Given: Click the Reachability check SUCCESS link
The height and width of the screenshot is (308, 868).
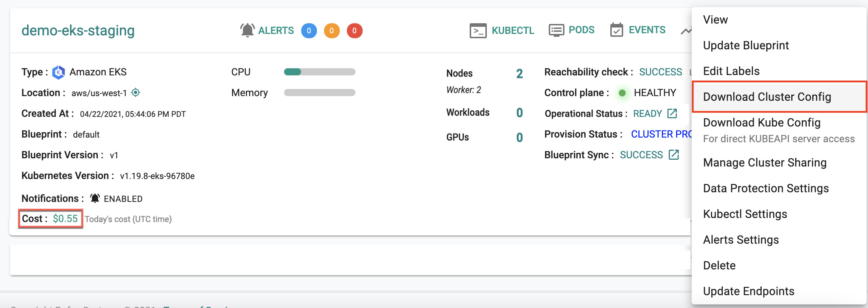Looking at the screenshot, I should pos(661,72).
